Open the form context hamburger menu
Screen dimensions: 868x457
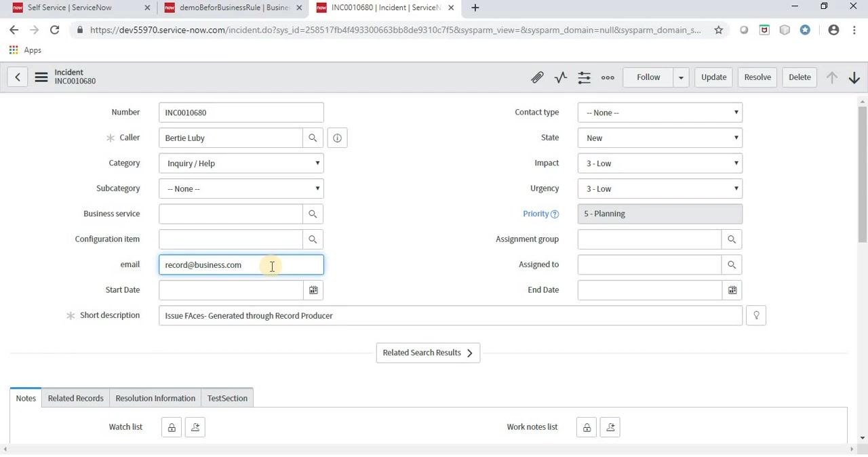click(x=41, y=77)
